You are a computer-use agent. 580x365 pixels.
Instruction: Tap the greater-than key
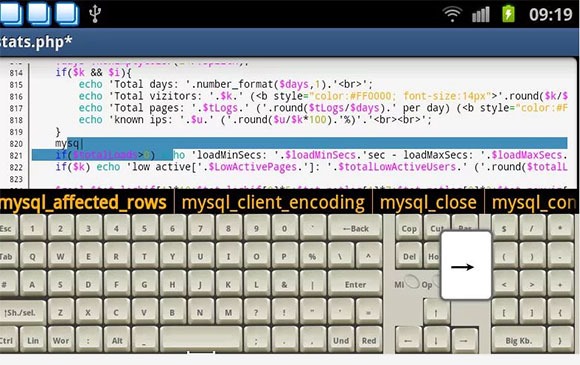click(x=532, y=284)
